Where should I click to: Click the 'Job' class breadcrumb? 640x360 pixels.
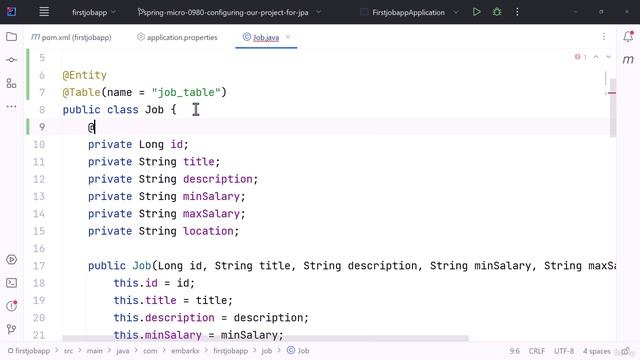298,351
